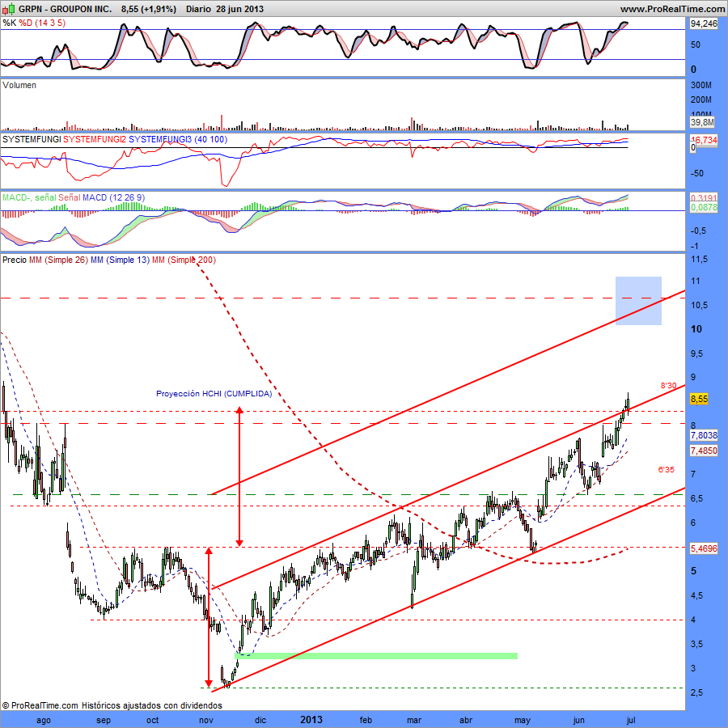Select the GRPN - GROUPON INC. title
The image size is (728, 728).
tap(65, 9)
